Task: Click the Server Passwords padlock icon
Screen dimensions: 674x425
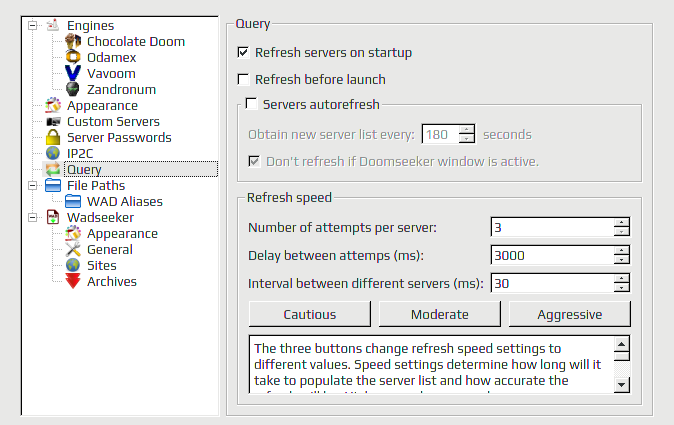Action: tap(53, 137)
